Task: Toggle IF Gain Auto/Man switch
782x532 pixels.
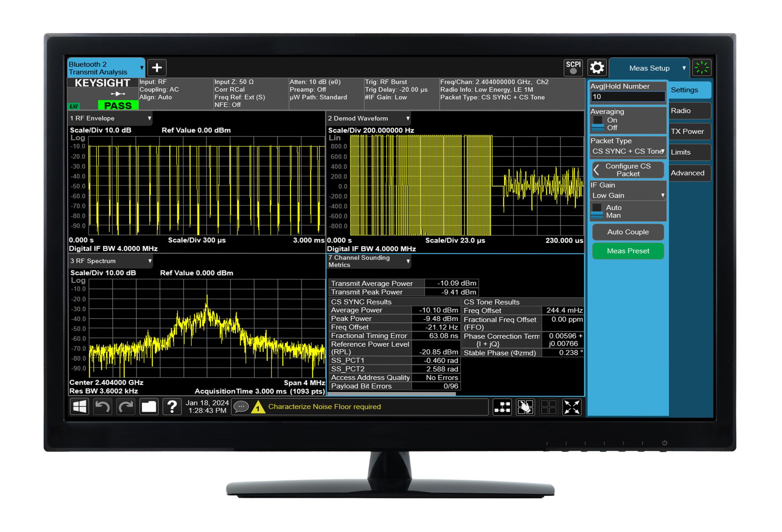Action: point(597,211)
